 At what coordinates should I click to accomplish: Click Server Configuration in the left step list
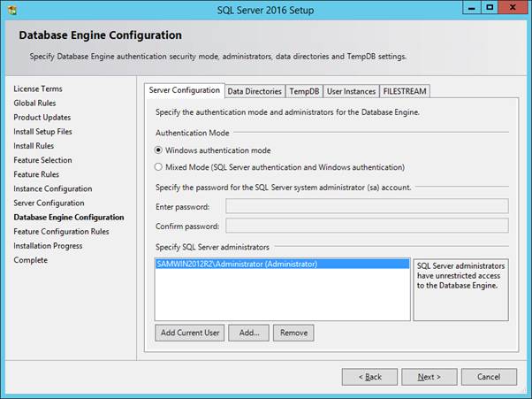point(49,203)
